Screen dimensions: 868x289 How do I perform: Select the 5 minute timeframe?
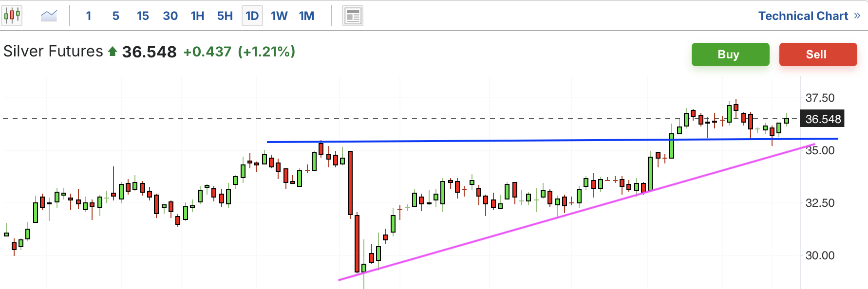[116, 16]
